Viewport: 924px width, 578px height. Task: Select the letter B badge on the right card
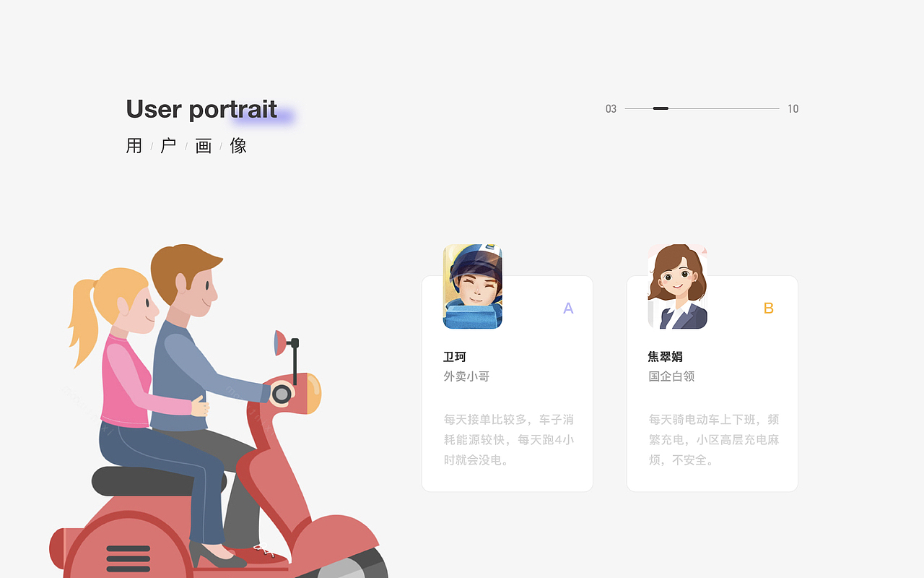click(x=769, y=308)
